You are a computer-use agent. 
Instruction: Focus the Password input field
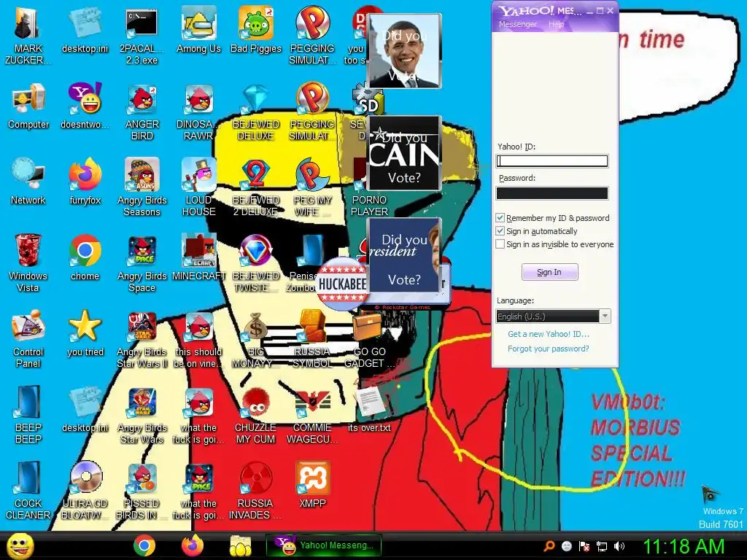(x=552, y=192)
